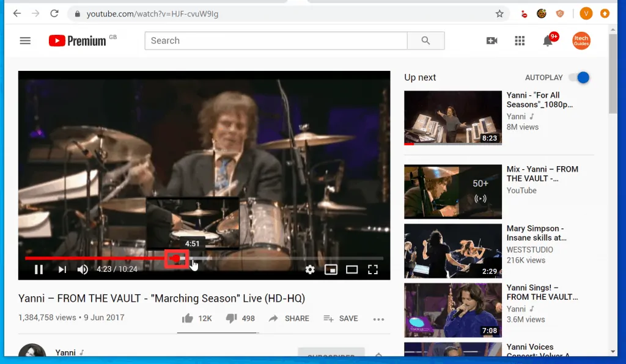The width and height of the screenshot is (626, 364).
Task: Open the playback settings gear
Action: (310, 269)
